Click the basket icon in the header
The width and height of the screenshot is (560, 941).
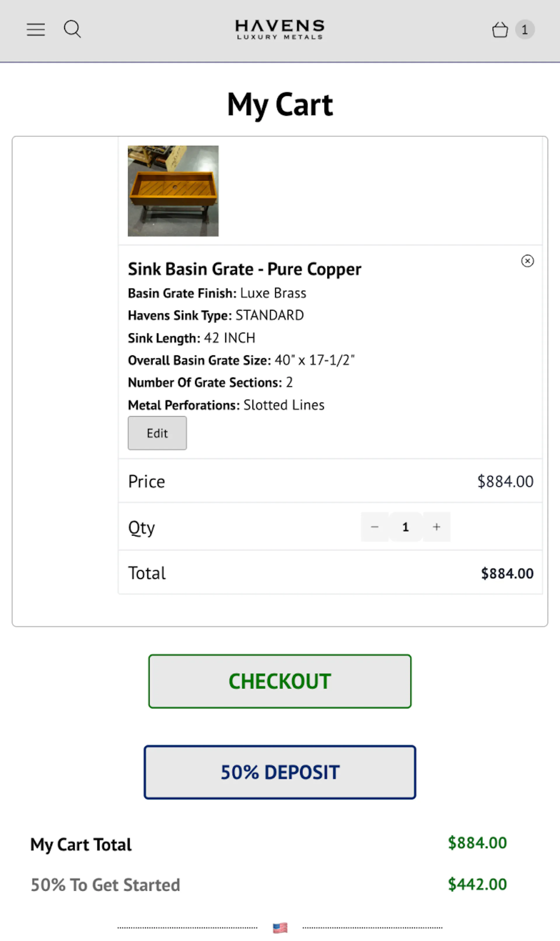[501, 30]
